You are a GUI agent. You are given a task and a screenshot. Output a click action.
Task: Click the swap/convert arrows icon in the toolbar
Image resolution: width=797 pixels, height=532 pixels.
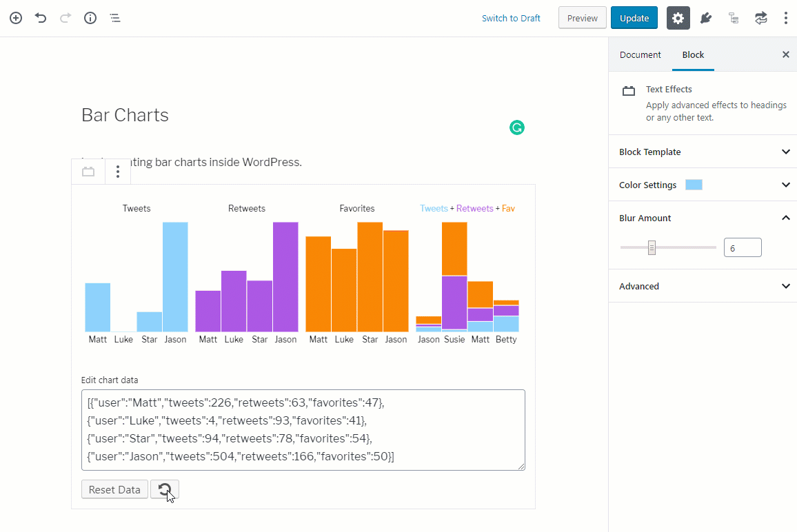pyautogui.click(x=760, y=17)
